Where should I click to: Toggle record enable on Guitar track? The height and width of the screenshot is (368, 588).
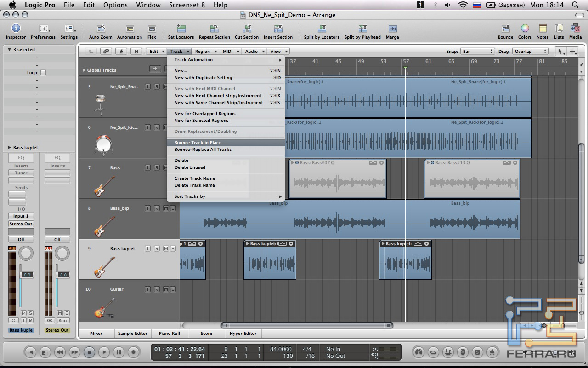click(157, 289)
